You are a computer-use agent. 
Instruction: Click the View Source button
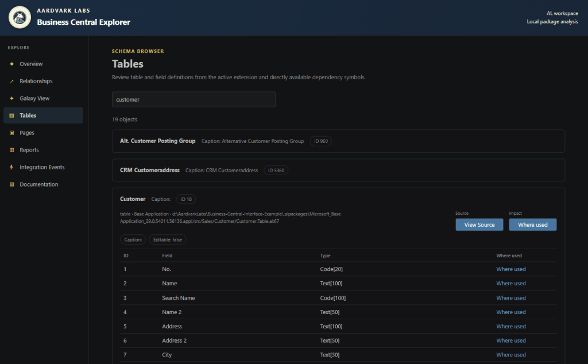click(x=479, y=224)
